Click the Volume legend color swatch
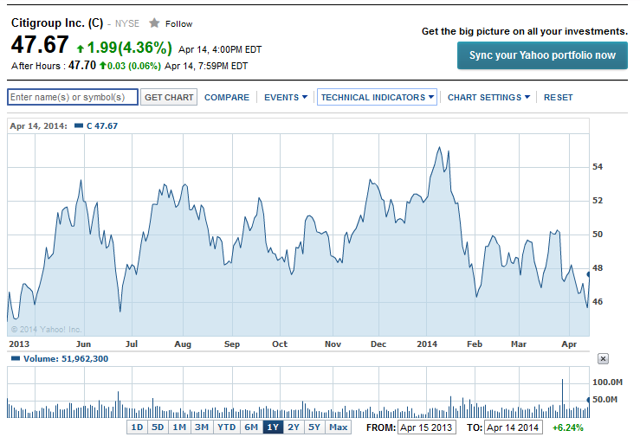 [16, 359]
